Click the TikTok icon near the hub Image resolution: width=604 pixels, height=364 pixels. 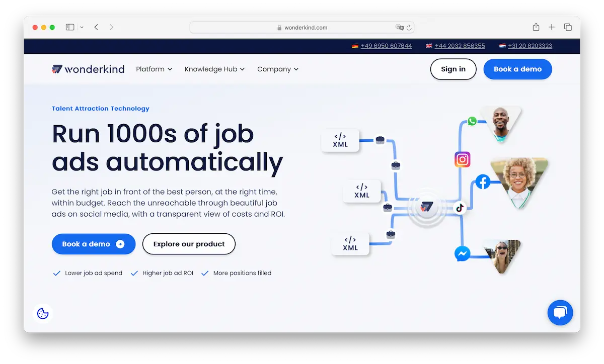point(460,207)
